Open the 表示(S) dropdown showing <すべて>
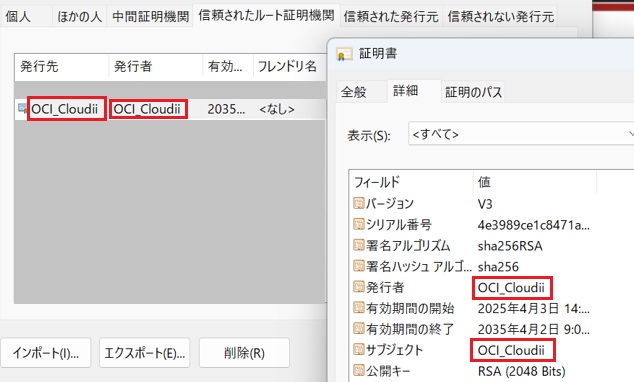This screenshot has width=634, height=382. coord(521,133)
